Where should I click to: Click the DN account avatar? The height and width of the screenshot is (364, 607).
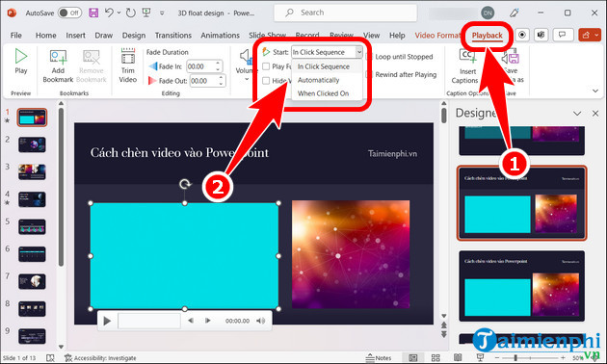[488, 13]
